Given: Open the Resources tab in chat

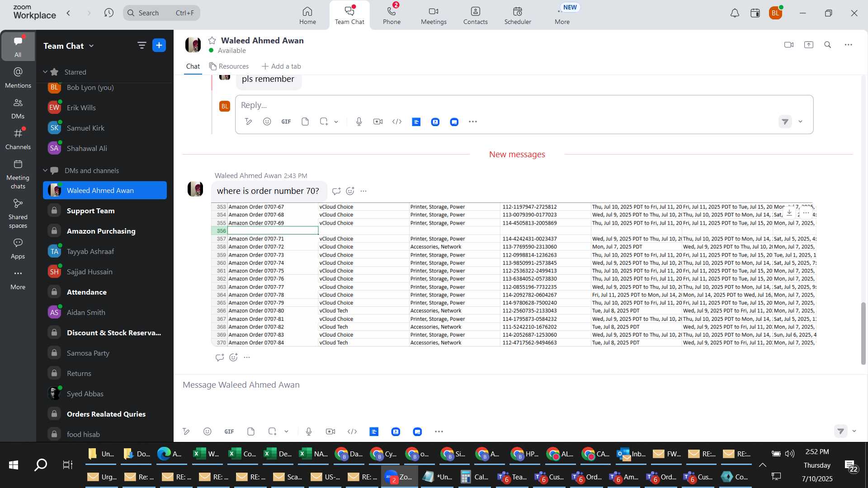Looking at the screenshot, I should 229,66.
